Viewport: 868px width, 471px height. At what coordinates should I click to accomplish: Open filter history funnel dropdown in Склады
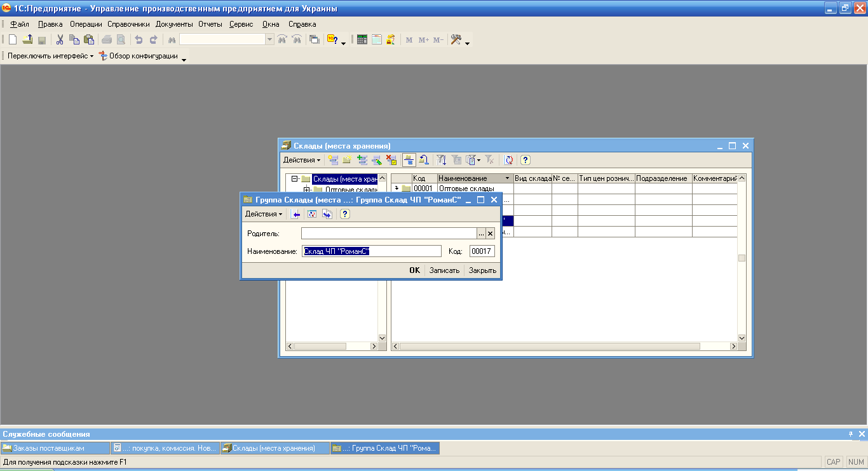[473, 160]
